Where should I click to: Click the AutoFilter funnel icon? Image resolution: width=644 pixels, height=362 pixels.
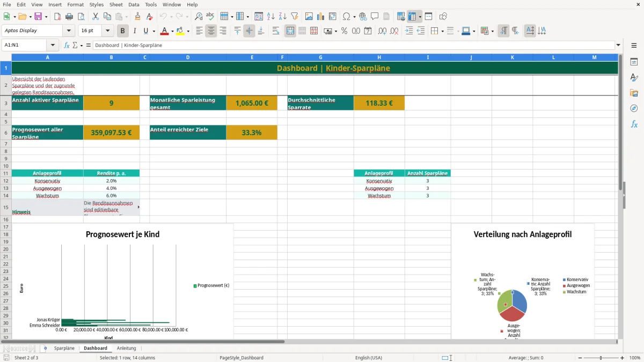click(295, 17)
